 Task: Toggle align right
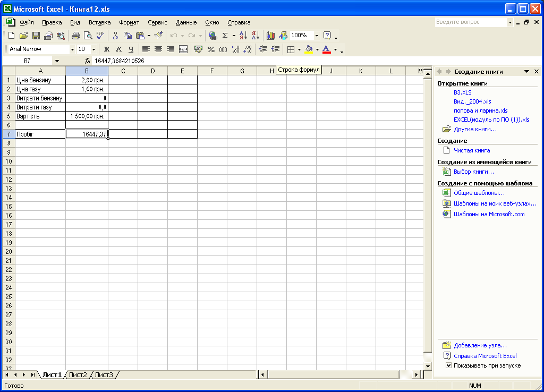171,49
